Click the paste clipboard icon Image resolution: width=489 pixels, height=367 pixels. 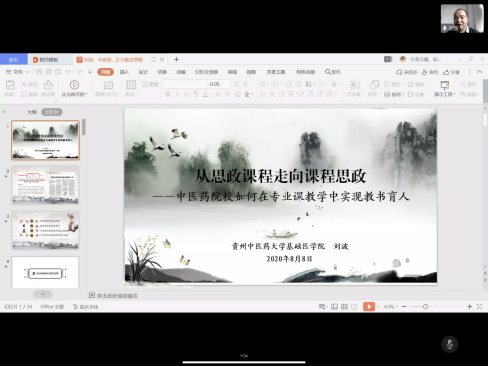[x=10, y=85]
